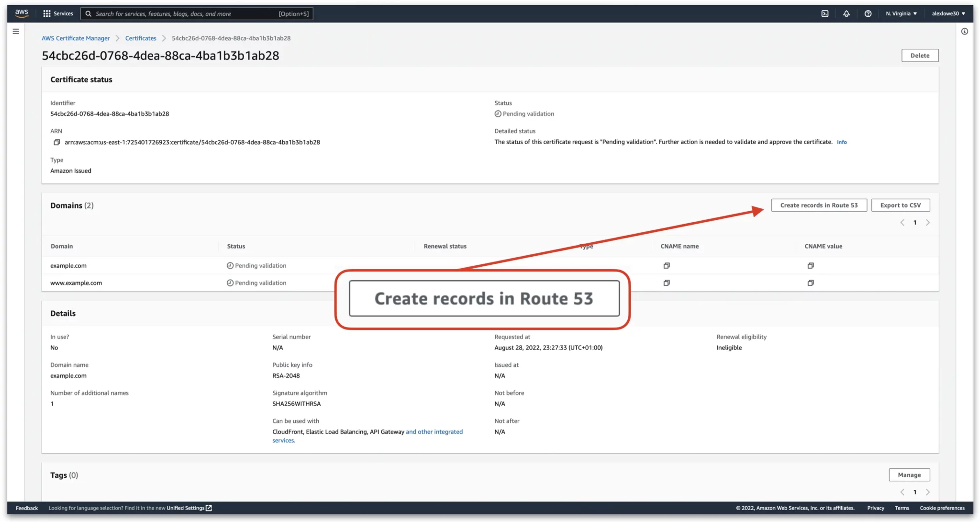Viewport: 980px width, 522px height.
Task: Click the SHA256WITHRSA signature value
Action: [296, 404]
